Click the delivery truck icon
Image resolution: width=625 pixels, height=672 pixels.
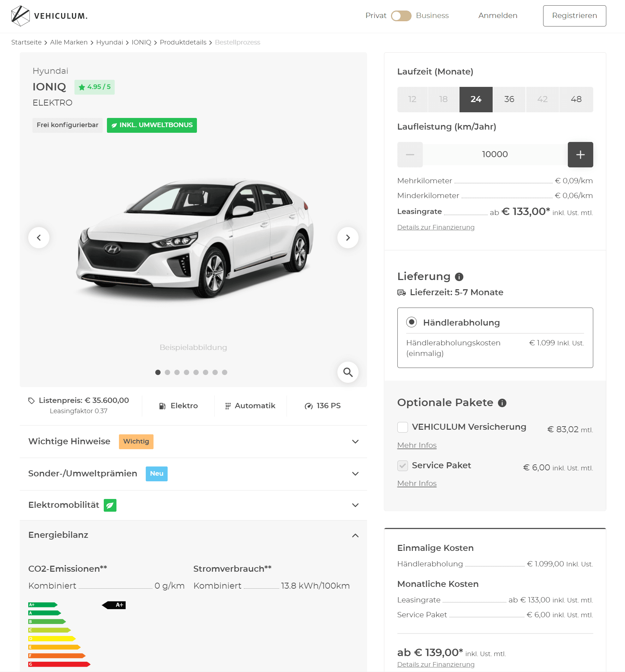click(x=402, y=293)
